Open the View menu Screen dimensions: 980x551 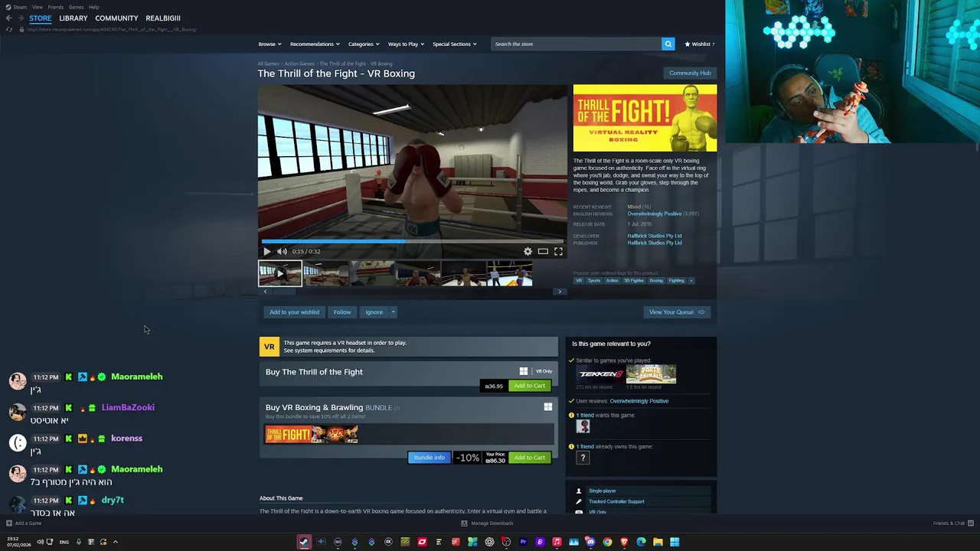(37, 7)
